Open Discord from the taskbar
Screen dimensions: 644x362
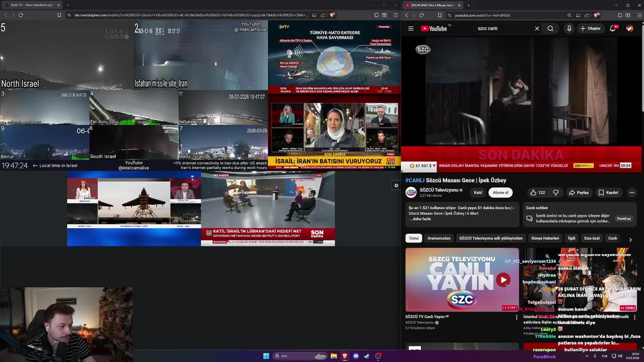click(356, 356)
